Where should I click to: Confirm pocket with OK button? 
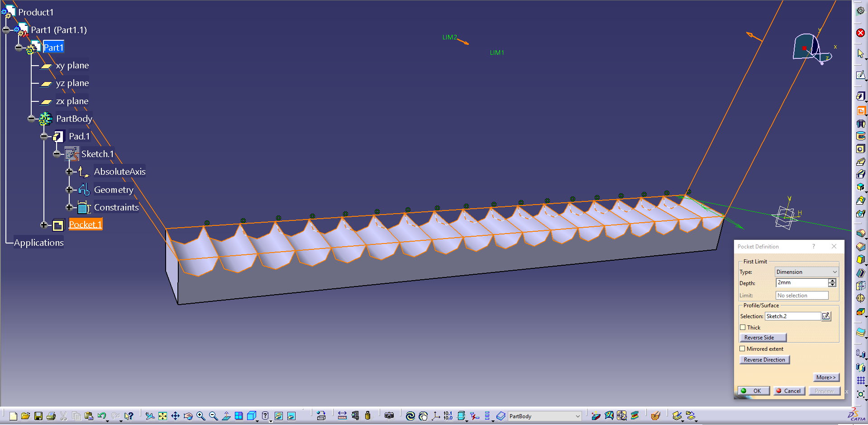click(754, 391)
